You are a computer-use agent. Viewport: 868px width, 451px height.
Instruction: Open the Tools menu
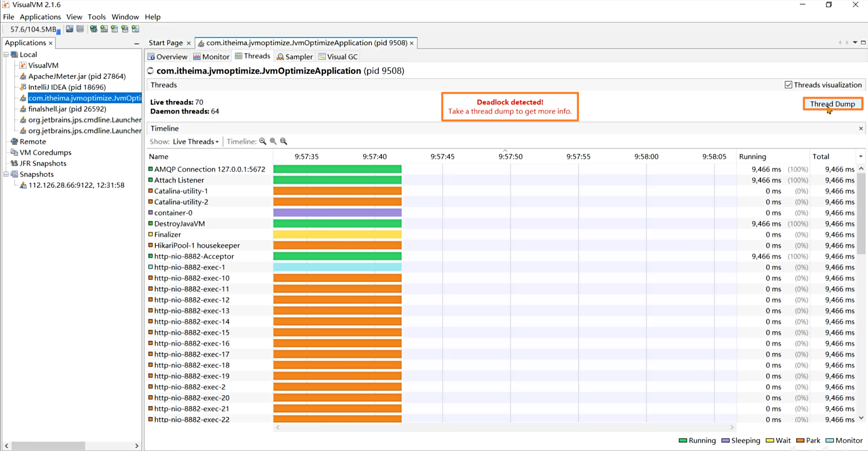[x=96, y=17]
